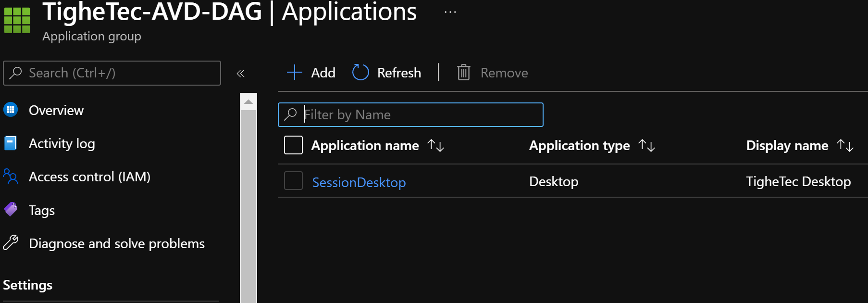The height and width of the screenshot is (303, 868).
Task: Click the Activity log book icon
Action: coord(11,143)
